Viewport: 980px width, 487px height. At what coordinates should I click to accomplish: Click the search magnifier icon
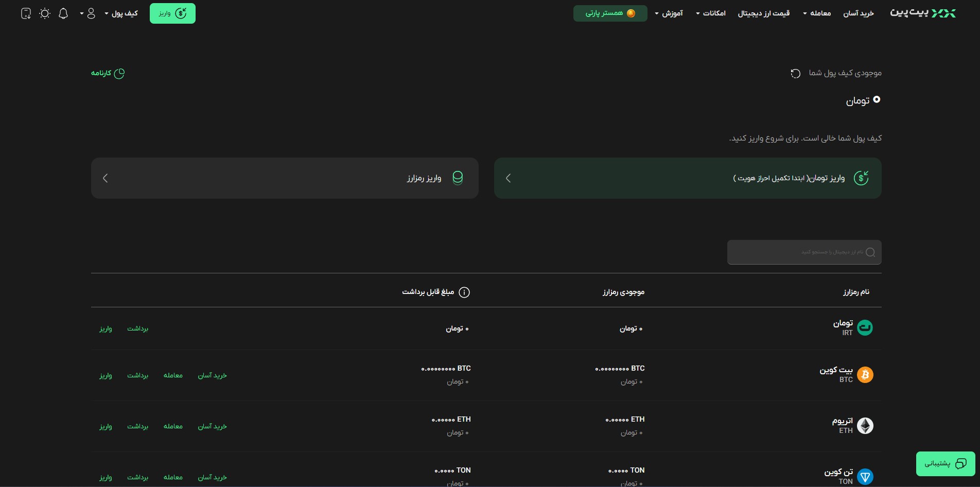point(870,252)
